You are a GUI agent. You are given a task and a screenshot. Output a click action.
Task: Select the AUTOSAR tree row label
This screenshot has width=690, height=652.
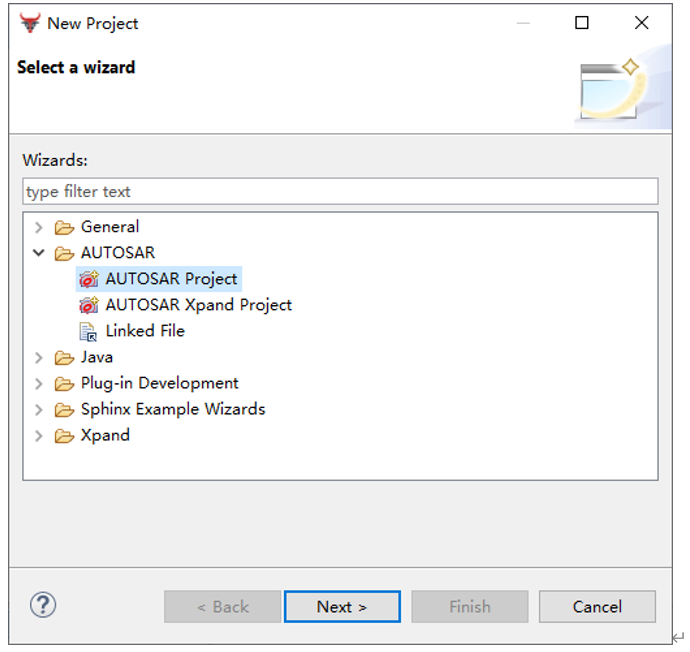(x=118, y=253)
